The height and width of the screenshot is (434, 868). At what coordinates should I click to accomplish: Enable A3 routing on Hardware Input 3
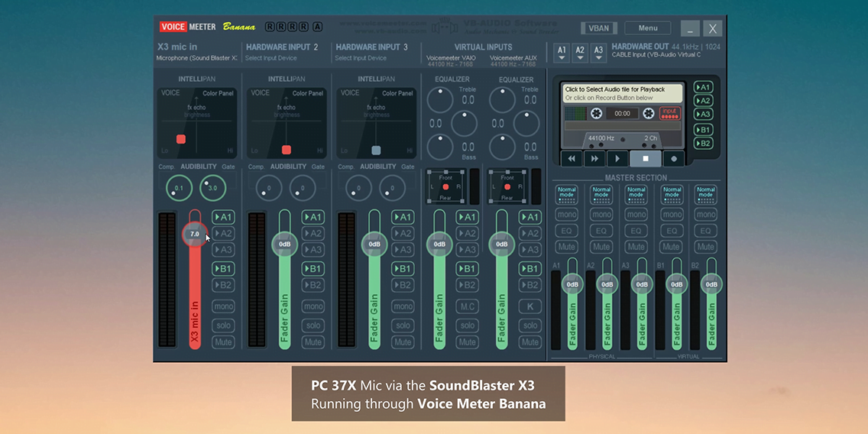pos(403,250)
